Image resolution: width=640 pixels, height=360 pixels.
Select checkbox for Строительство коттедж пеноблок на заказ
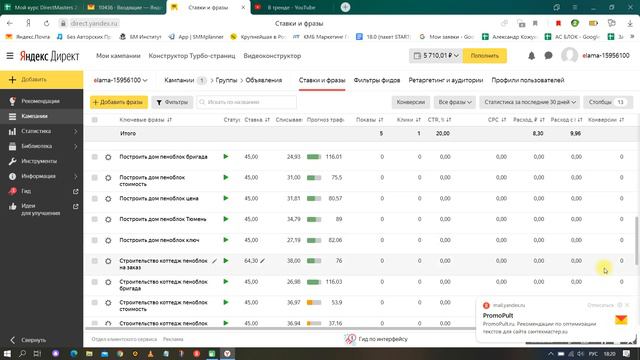point(95,261)
